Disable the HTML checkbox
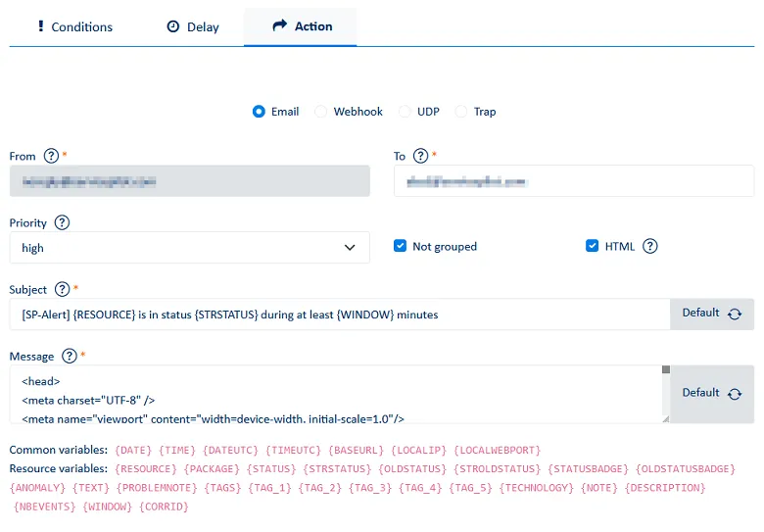Viewport: 764px width, 532px height. 592,246
